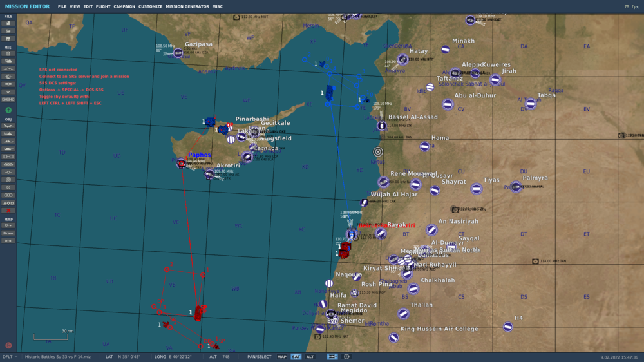
Task: Click the Rene Mouawad airfield marker
Action: tap(383, 182)
